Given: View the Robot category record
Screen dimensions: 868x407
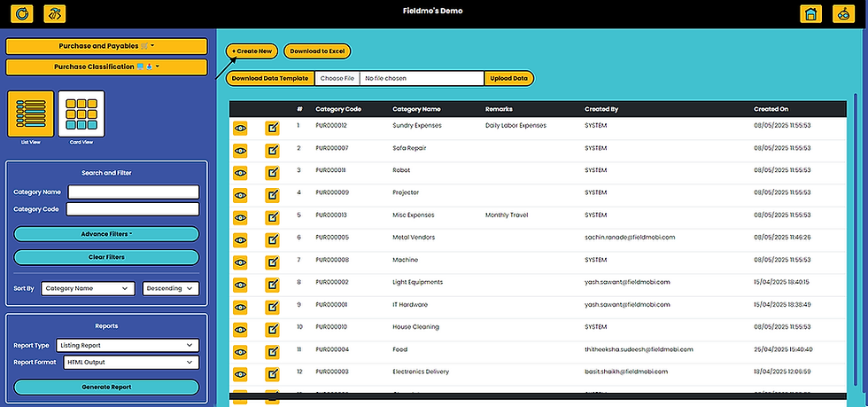Looking at the screenshot, I should [x=240, y=172].
